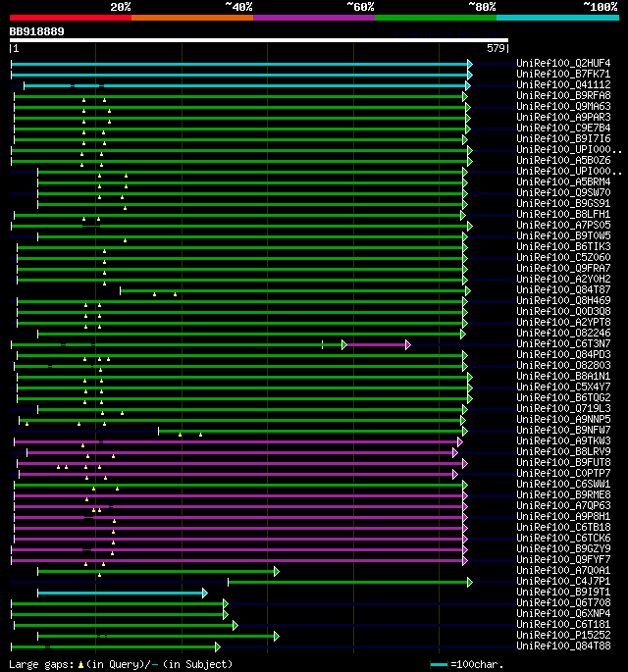Click the UniRef100_Q84PD3 label
The width and height of the screenshot is (628, 672).
[563, 354]
